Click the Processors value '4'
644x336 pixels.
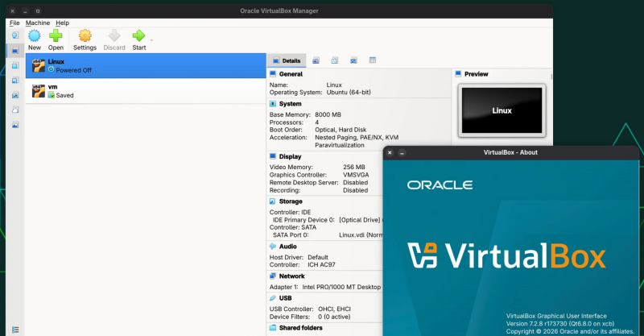316,122
